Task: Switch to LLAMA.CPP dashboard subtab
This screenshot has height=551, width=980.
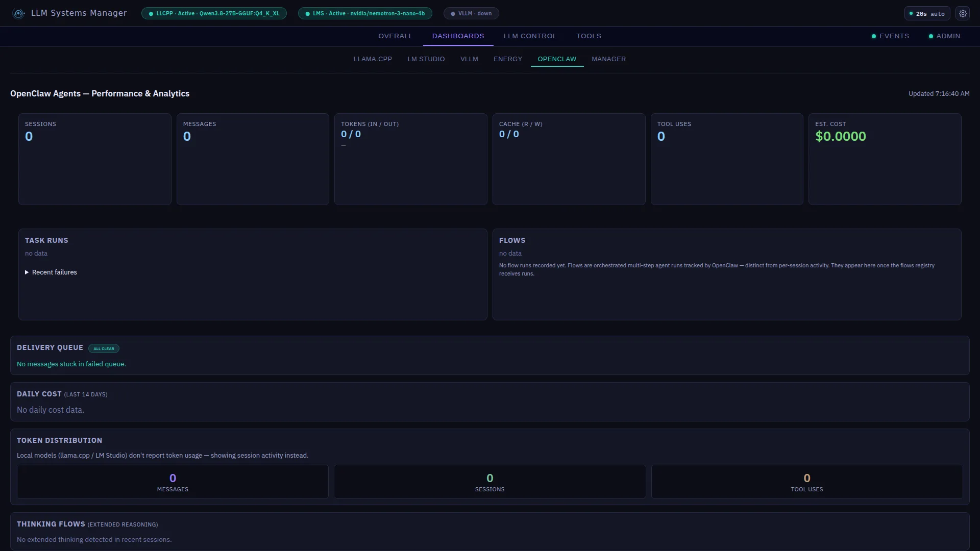Action: (373, 59)
